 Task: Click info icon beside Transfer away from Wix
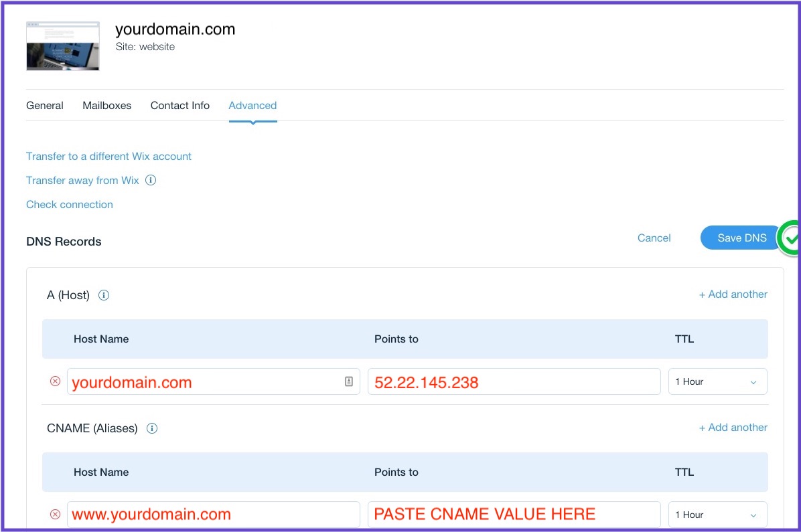(151, 180)
